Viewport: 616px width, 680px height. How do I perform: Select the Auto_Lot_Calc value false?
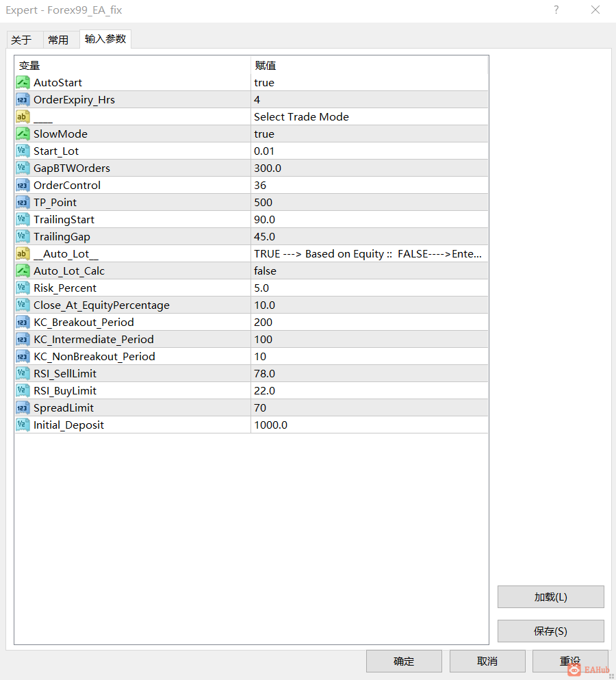370,271
